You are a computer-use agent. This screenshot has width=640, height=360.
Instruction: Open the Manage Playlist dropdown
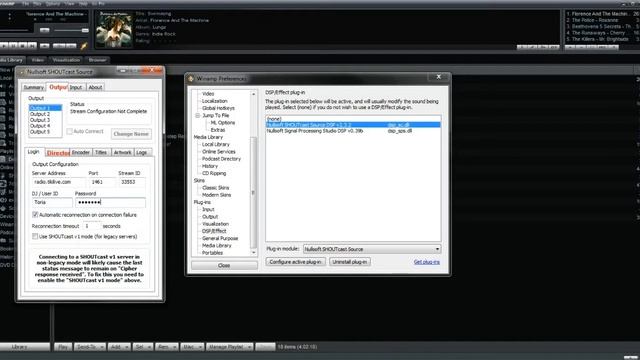229,347
